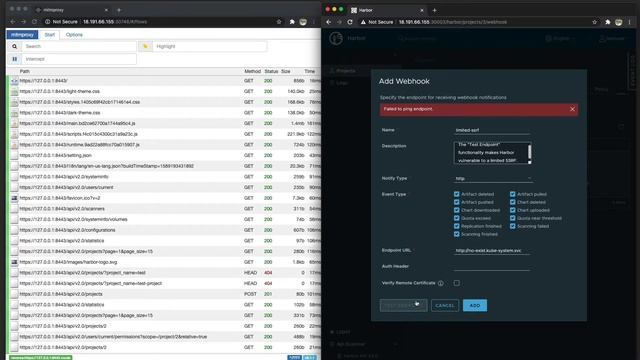Uncheck the Scanning failed event
The width and height of the screenshot is (640, 360).
[x=512, y=226]
